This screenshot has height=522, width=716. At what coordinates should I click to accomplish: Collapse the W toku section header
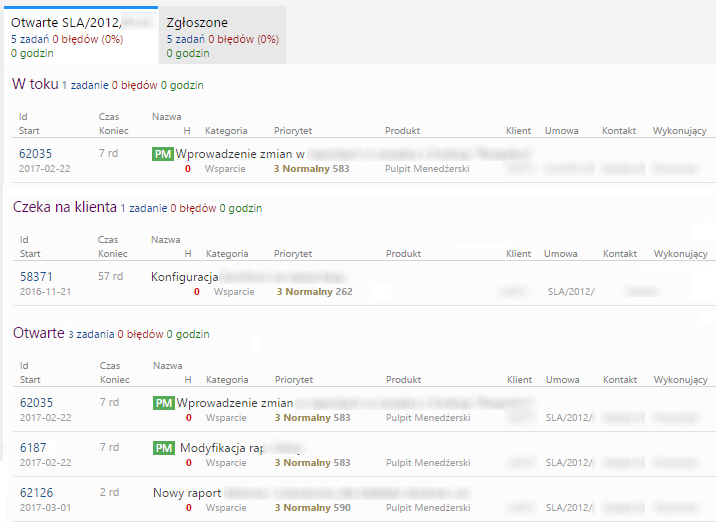click(35, 85)
